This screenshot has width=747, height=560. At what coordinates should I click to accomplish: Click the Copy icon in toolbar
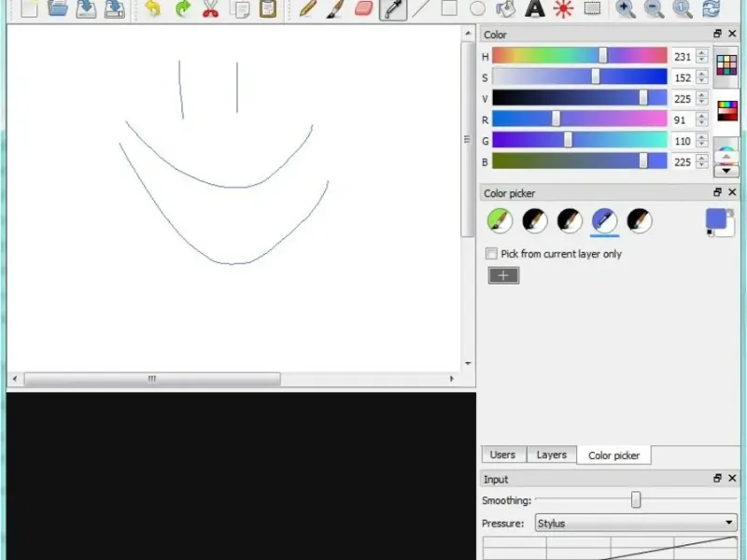(240, 8)
